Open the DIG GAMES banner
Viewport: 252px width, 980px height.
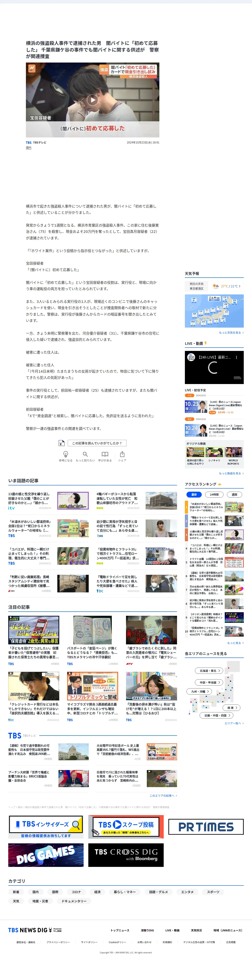point(46,855)
